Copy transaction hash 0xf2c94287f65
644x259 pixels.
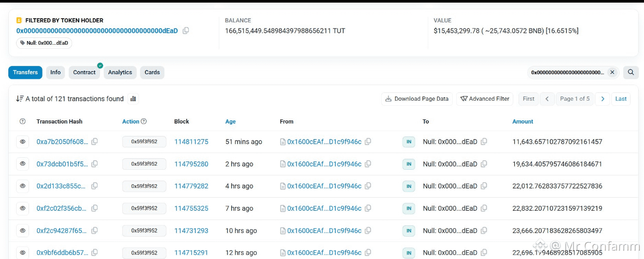click(94, 230)
